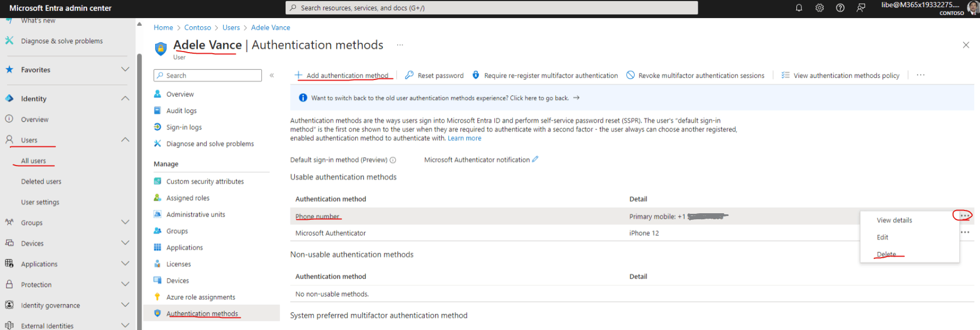Expand the Applications section chevron in sidebar
The height and width of the screenshot is (330, 980).
pyautogui.click(x=125, y=263)
